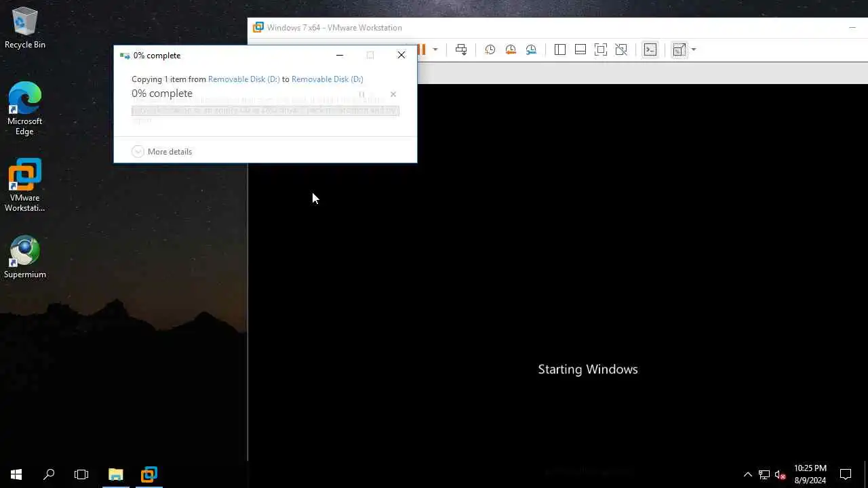Show or hide the VMware library sidebar

pos(560,49)
